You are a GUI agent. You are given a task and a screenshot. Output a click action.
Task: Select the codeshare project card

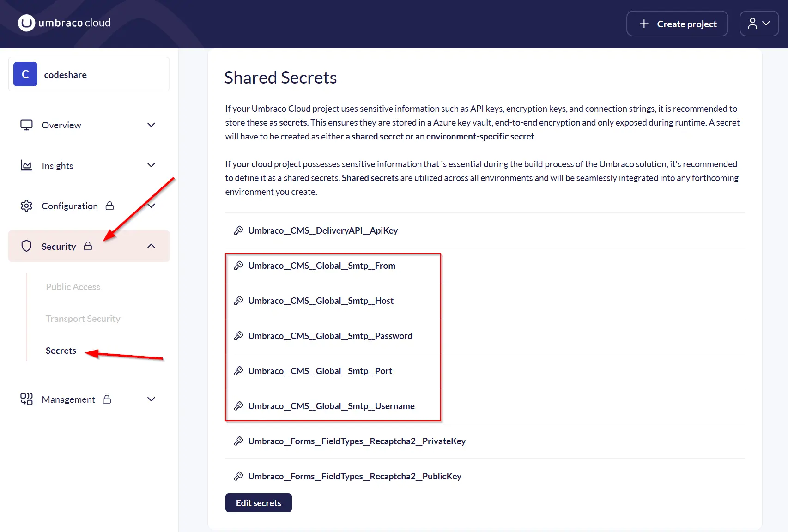click(x=89, y=74)
